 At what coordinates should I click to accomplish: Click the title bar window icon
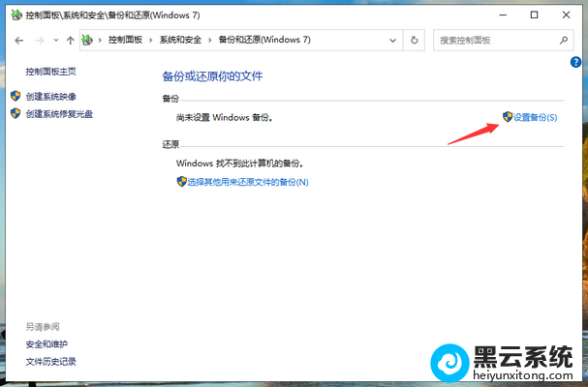(x=12, y=15)
